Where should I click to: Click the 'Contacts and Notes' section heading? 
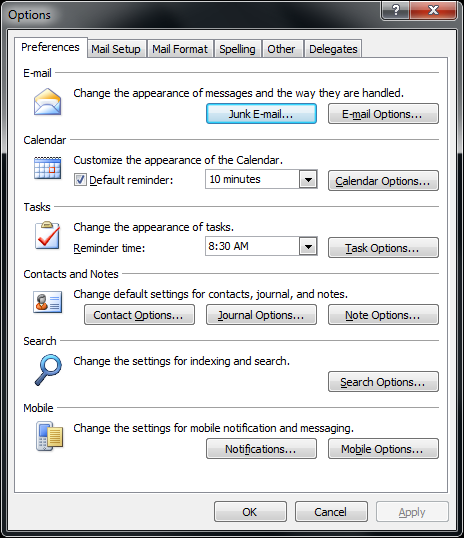[x=71, y=274]
